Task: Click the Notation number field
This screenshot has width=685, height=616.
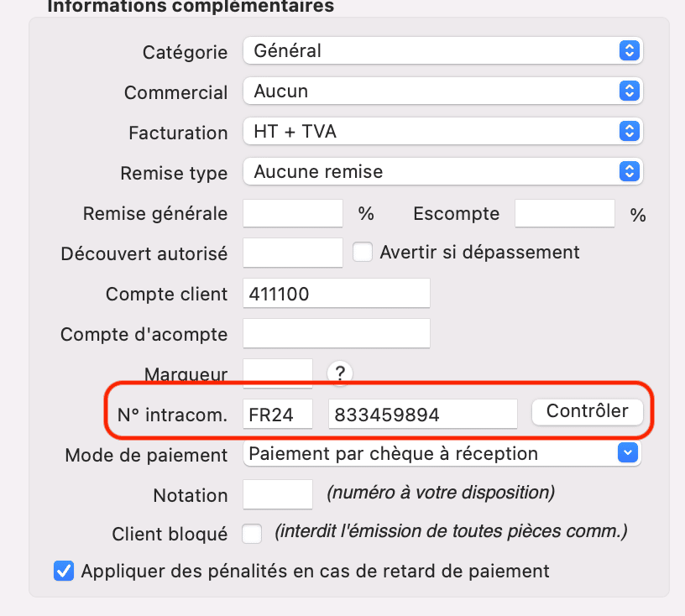Action: click(x=278, y=494)
